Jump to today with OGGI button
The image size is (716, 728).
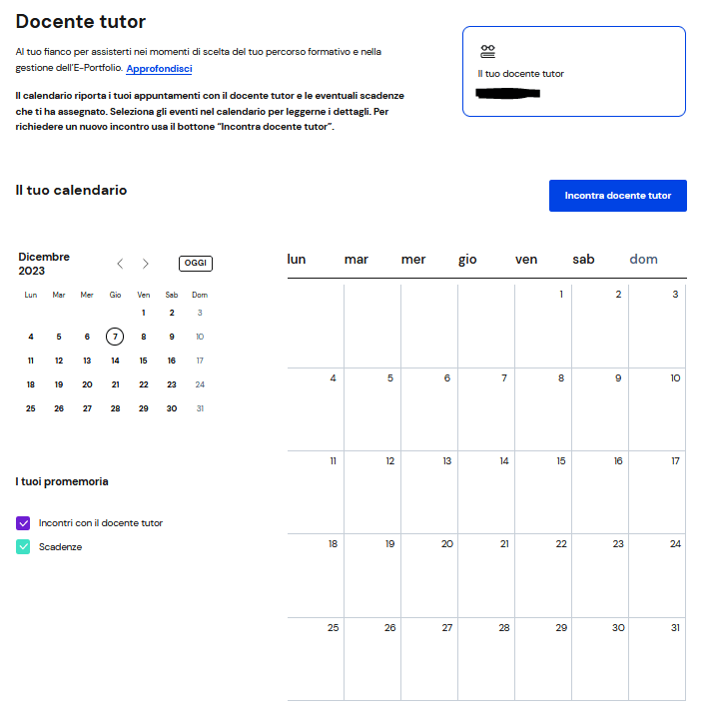click(x=196, y=264)
